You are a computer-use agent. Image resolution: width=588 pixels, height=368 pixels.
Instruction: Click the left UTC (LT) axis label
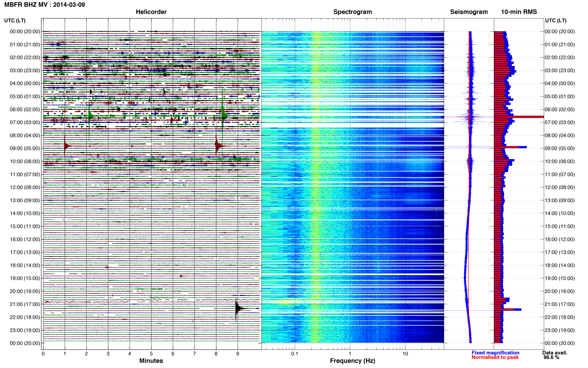pos(15,20)
